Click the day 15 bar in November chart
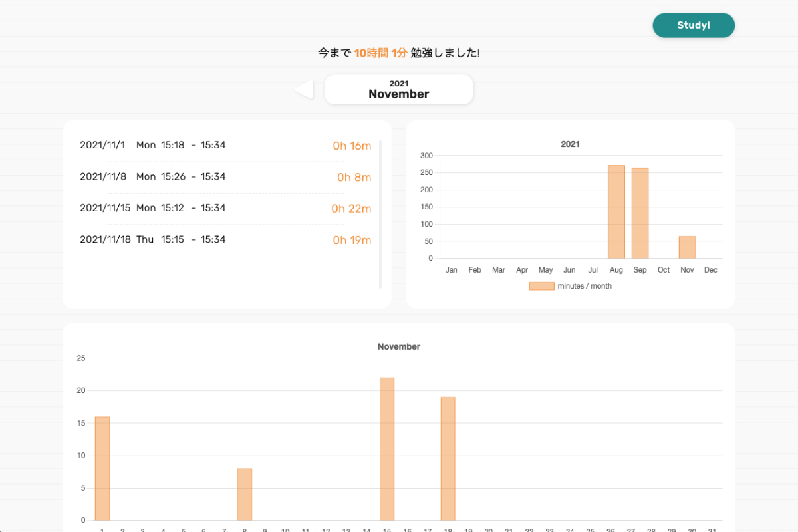 387,449
